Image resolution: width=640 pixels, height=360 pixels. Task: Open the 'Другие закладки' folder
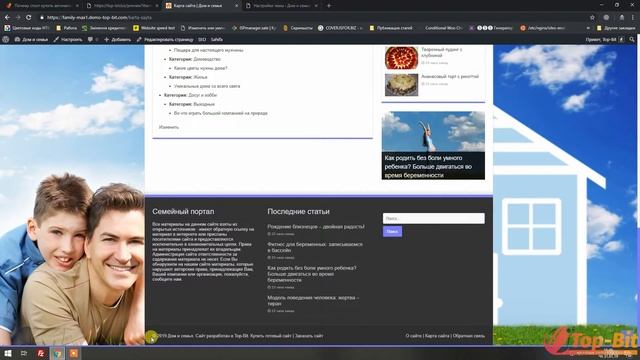(616, 28)
